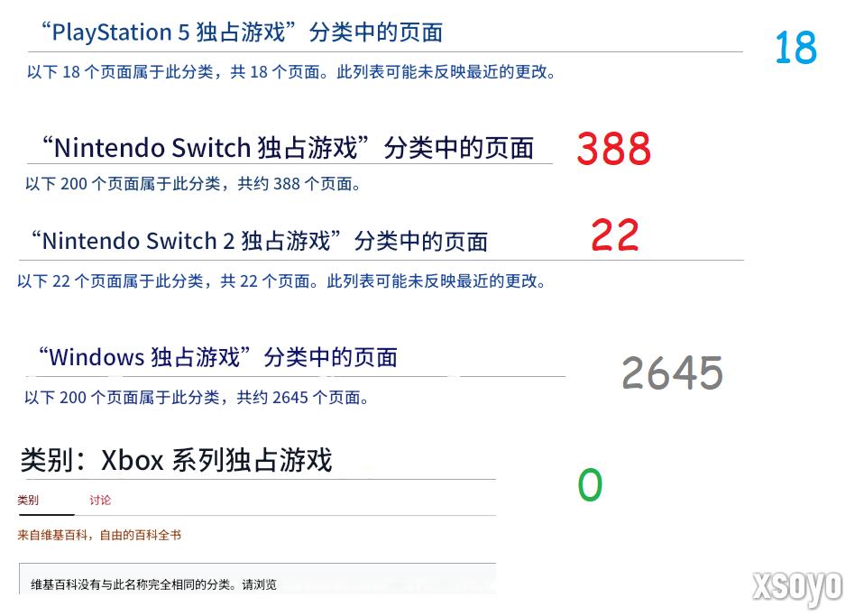Click the large green number 0
The width and height of the screenshot is (855, 616).
(x=590, y=485)
